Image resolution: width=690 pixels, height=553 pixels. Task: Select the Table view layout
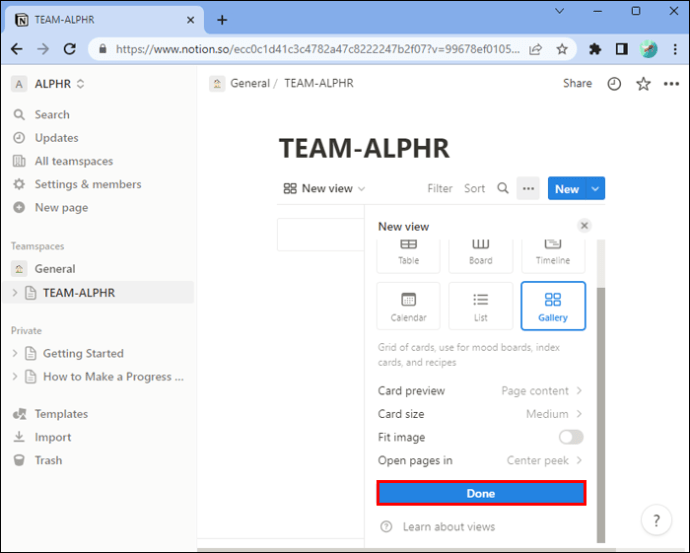(408, 256)
